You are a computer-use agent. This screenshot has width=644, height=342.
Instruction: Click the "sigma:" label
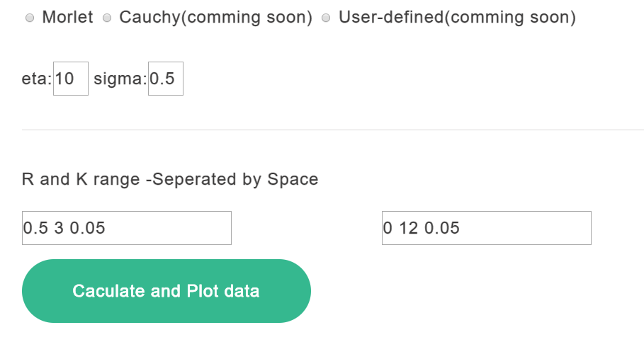point(120,79)
